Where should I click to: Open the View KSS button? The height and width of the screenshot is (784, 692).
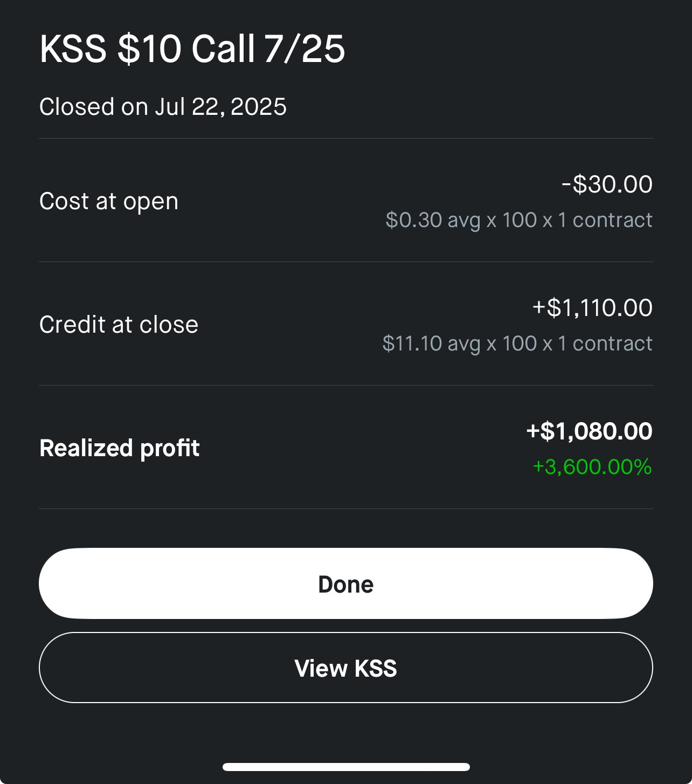pos(345,668)
